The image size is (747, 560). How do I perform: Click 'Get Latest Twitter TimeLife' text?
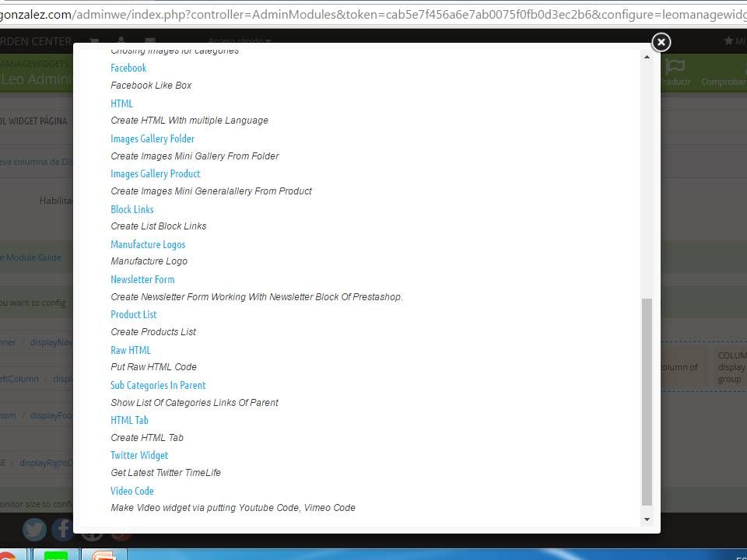[166, 473]
